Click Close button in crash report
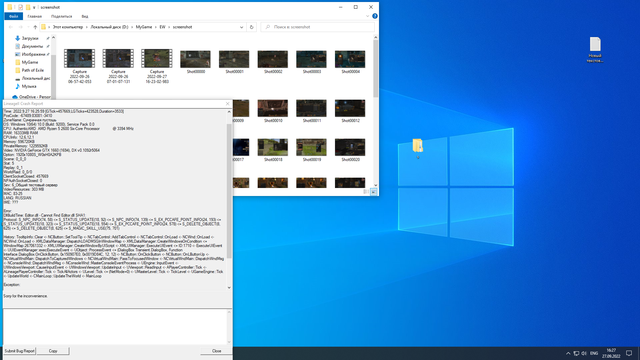 tap(216, 351)
